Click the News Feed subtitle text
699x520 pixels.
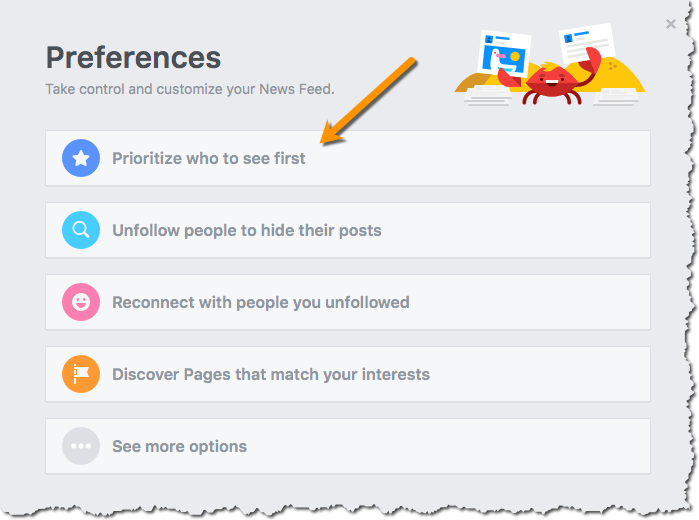pos(190,89)
